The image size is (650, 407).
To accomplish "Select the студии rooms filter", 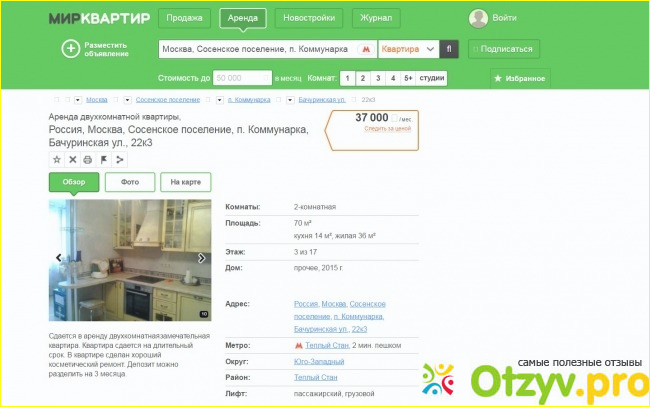I will tap(432, 78).
